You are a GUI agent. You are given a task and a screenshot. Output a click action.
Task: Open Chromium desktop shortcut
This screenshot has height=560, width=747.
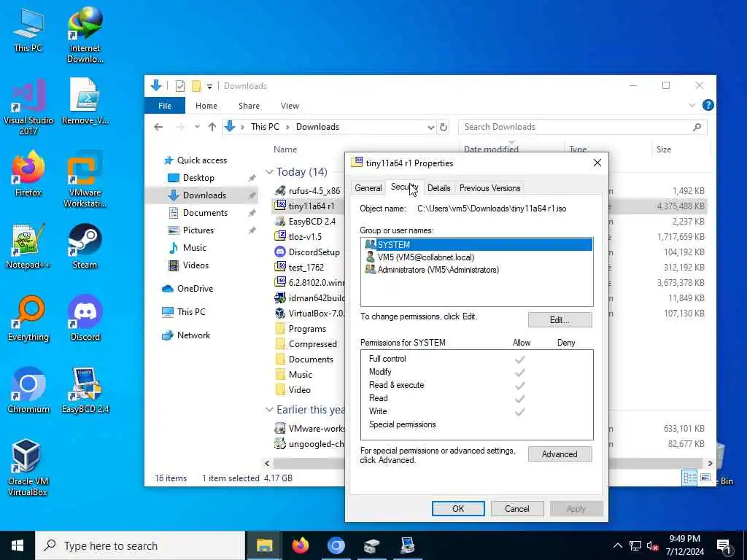click(28, 391)
